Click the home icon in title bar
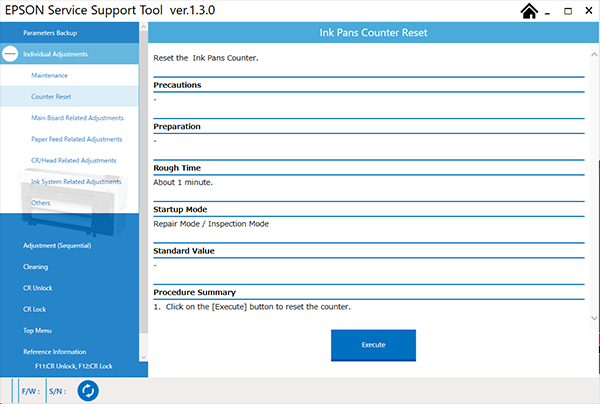The width and height of the screenshot is (600, 404). click(x=529, y=11)
